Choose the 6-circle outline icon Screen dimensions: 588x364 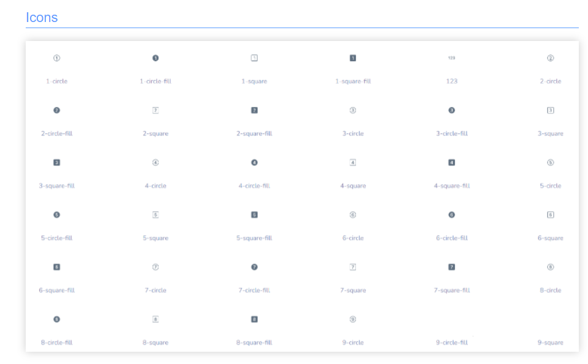click(x=353, y=215)
